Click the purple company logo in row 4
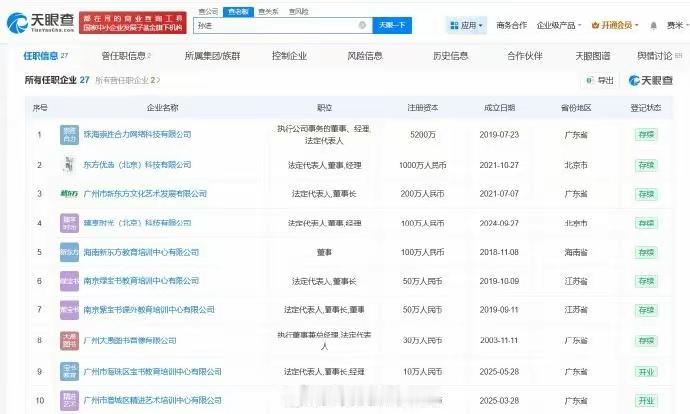690x414 pixels. [x=69, y=223]
